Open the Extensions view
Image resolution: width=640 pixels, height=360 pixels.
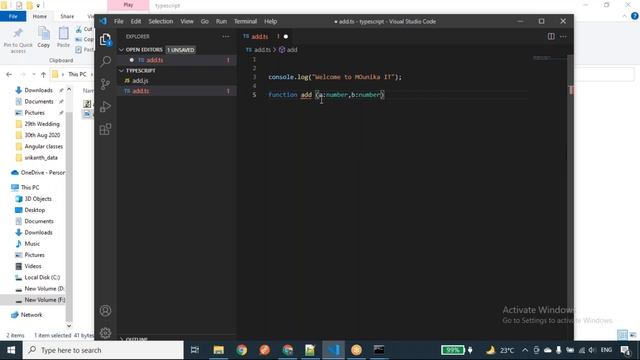[105, 129]
